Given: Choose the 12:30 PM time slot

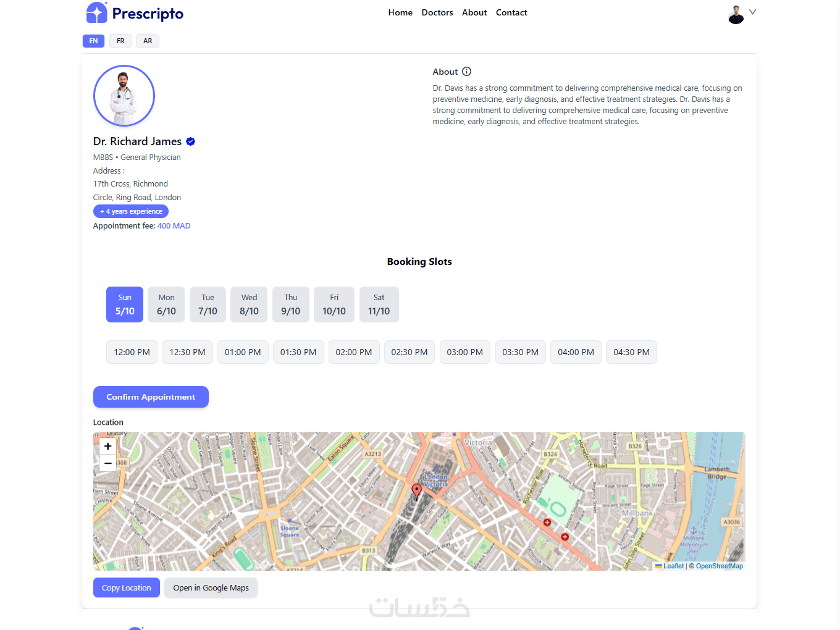Looking at the screenshot, I should pos(187,352).
